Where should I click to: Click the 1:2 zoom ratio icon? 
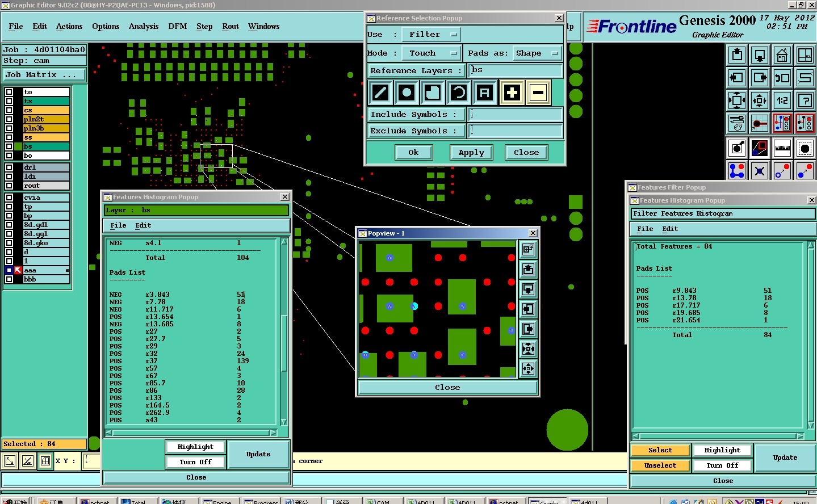click(782, 100)
